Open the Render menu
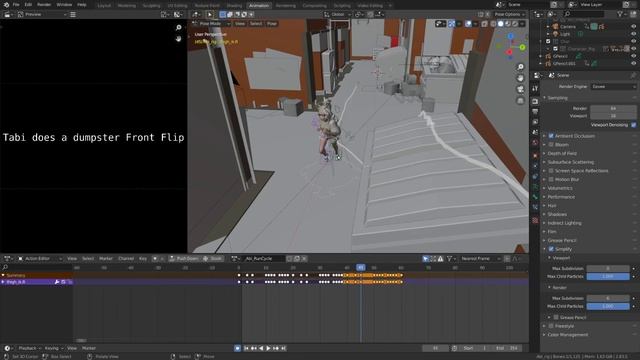This screenshot has width=640, height=360. pos(44,5)
